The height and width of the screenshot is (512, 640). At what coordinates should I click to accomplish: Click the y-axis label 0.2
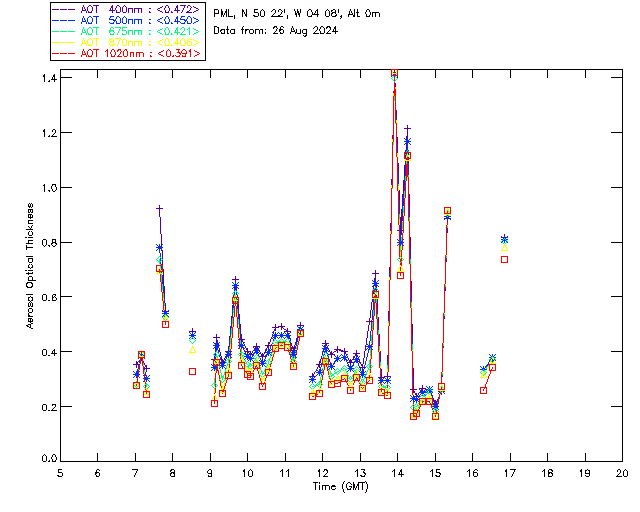pyautogui.click(x=49, y=407)
